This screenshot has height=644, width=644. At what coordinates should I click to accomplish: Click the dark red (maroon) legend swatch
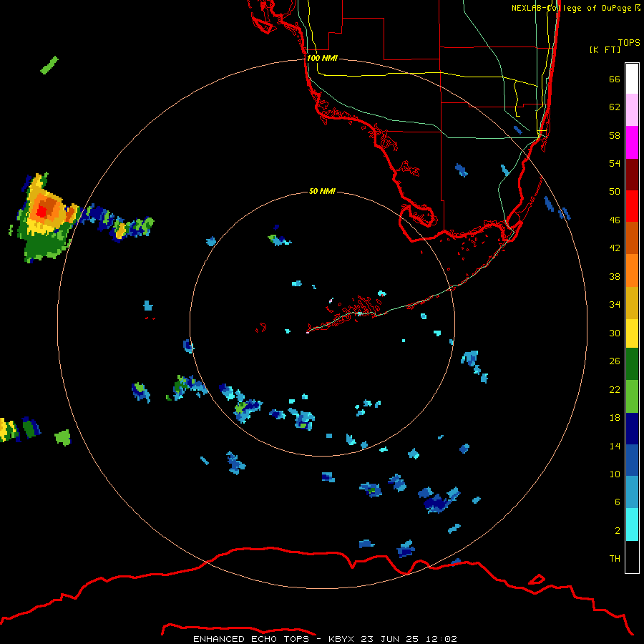point(632,175)
